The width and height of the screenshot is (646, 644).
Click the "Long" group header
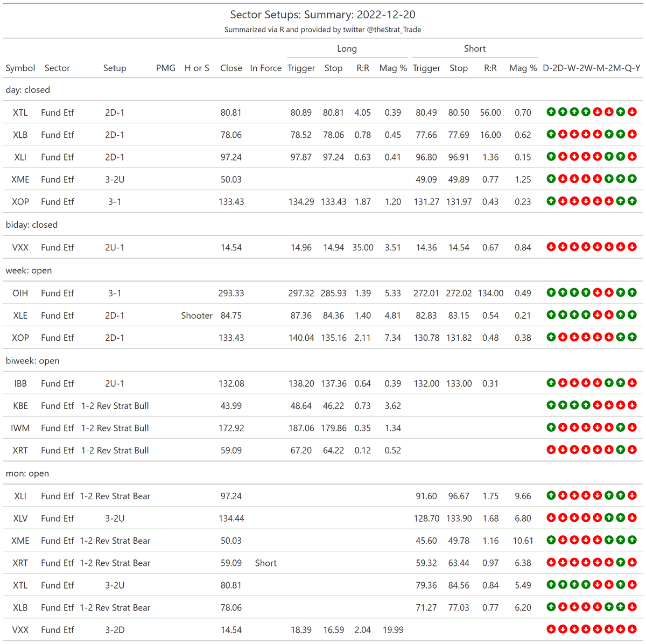click(347, 48)
